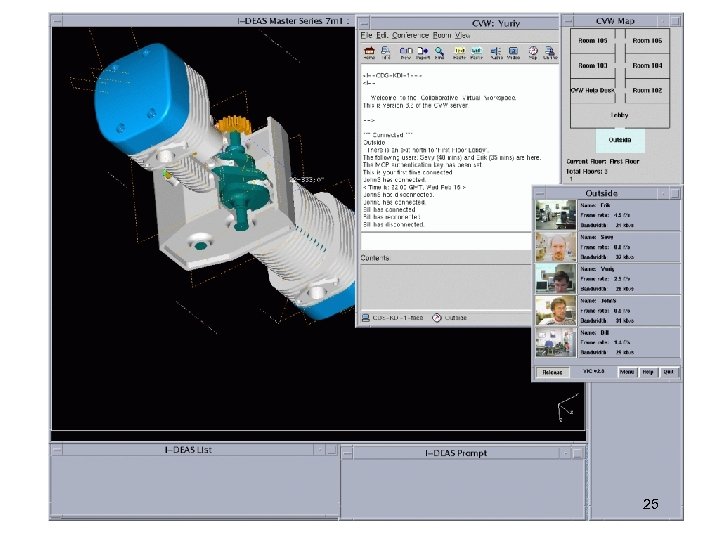Select Room 106 on the CVW Map
This screenshot has height=540, width=720.
click(647, 40)
